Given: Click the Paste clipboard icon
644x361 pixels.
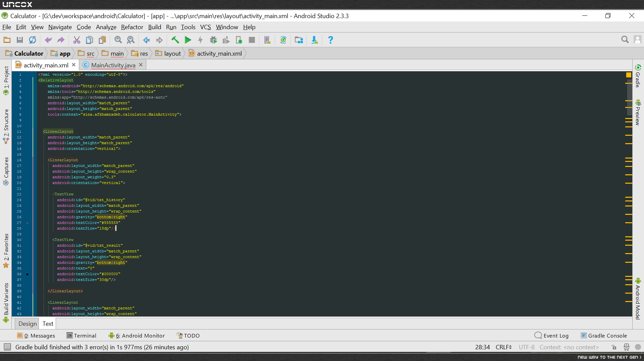Looking at the screenshot, I should [102, 40].
